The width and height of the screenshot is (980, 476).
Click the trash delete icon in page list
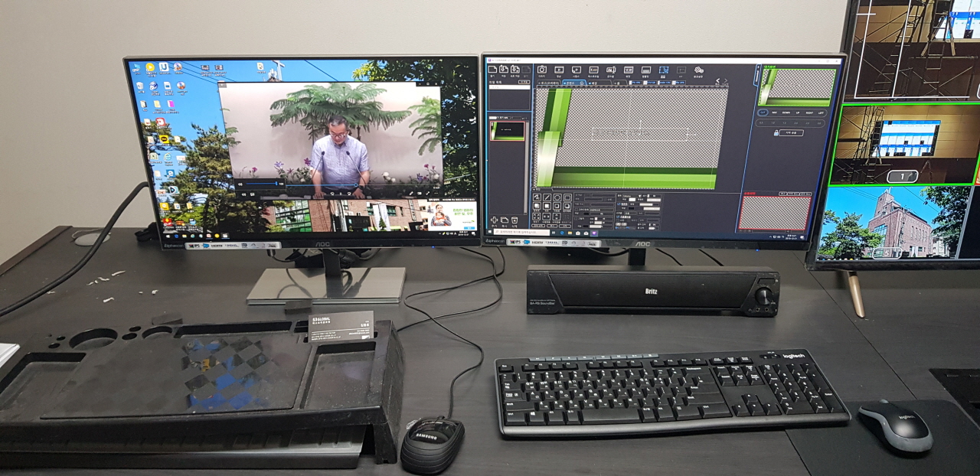(514, 220)
